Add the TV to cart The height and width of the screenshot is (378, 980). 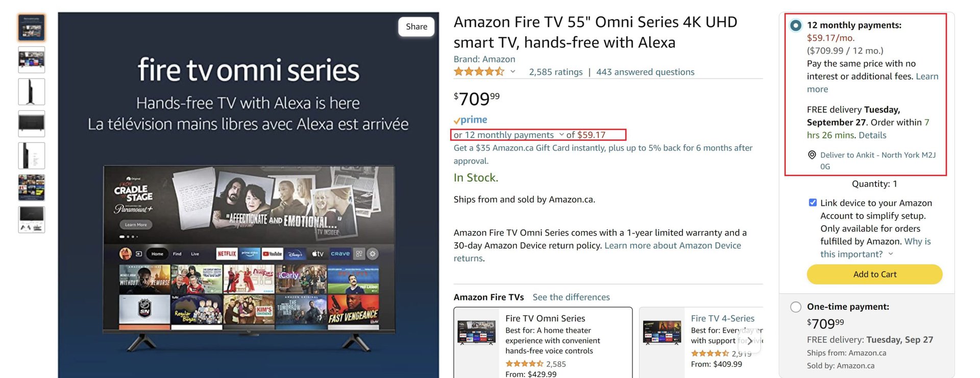pyautogui.click(x=874, y=274)
